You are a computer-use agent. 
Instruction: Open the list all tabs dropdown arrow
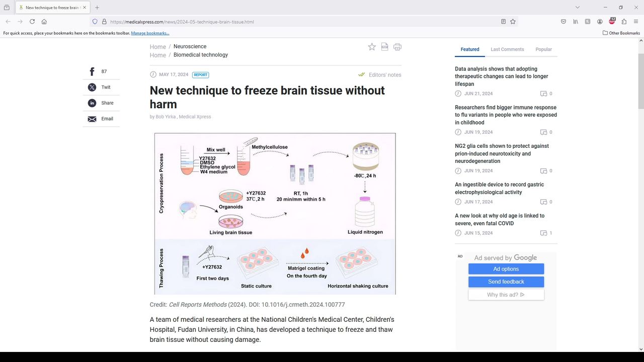pyautogui.click(x=578, y=8)
